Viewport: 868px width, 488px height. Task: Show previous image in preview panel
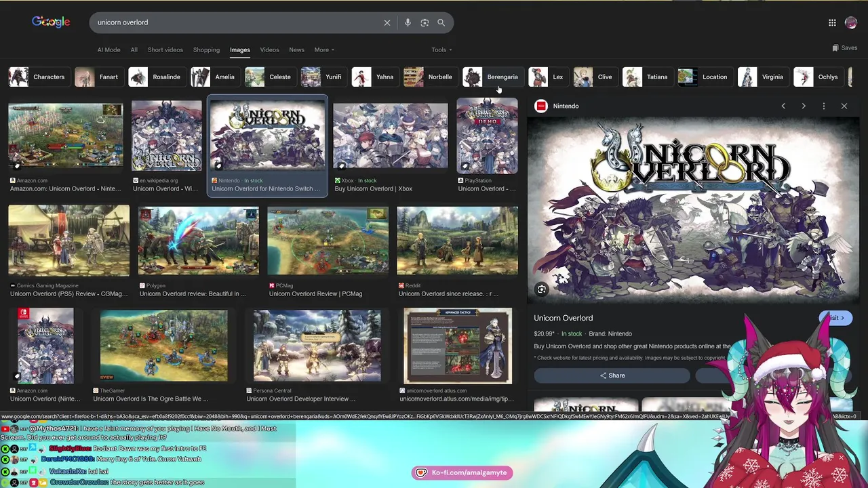783,106
